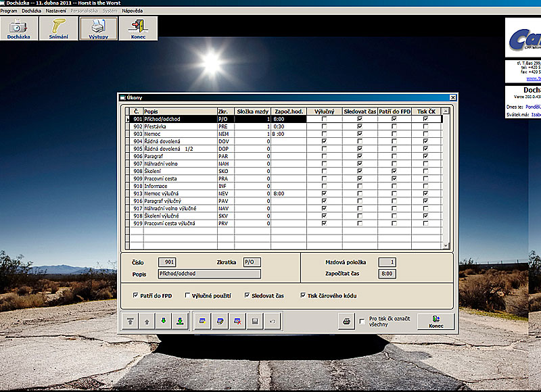Click the Složka mzdy column header
Image resolution: width=541 pixels, height=392 pixels.
click(x=252, y=112)
